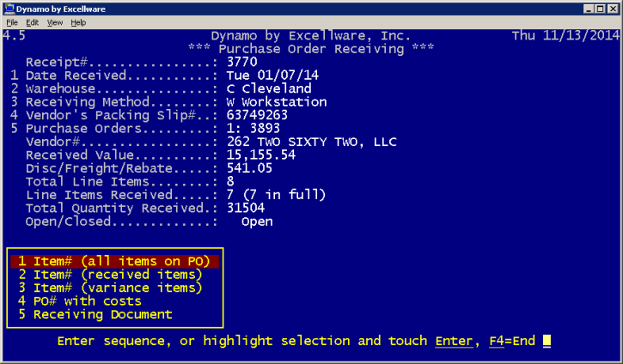623x364 pixels.
Task: Click receiving method value W Workstation
Action: pos(277,101)
